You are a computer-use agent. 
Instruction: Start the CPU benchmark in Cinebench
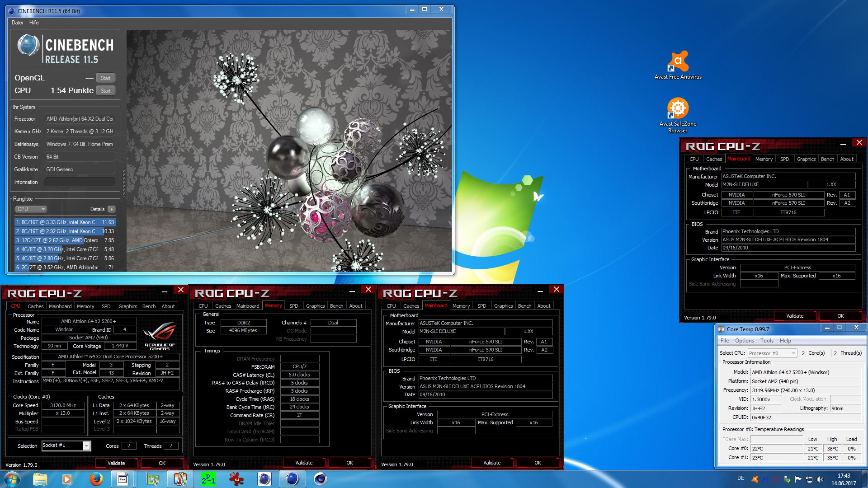click(x=105, y=91)
